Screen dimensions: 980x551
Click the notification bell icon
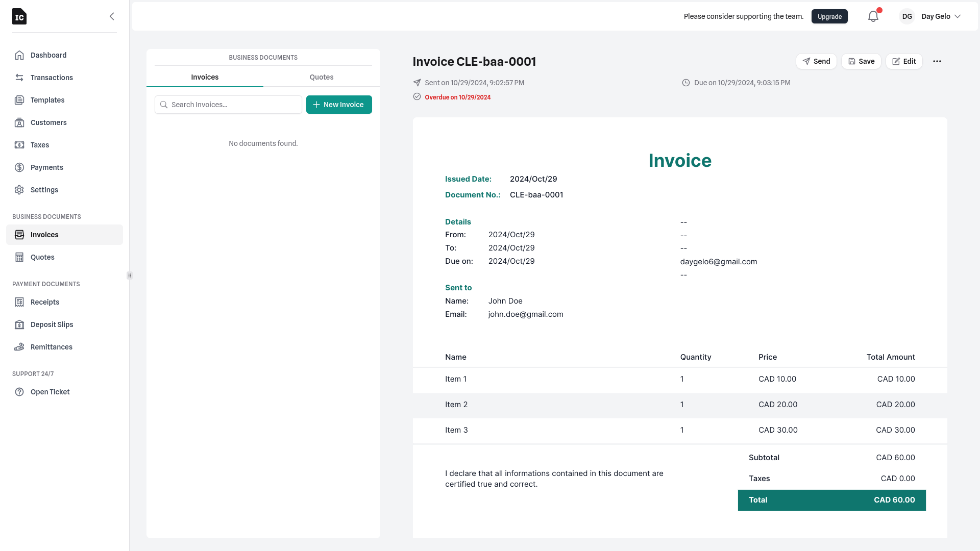point(873,16)
